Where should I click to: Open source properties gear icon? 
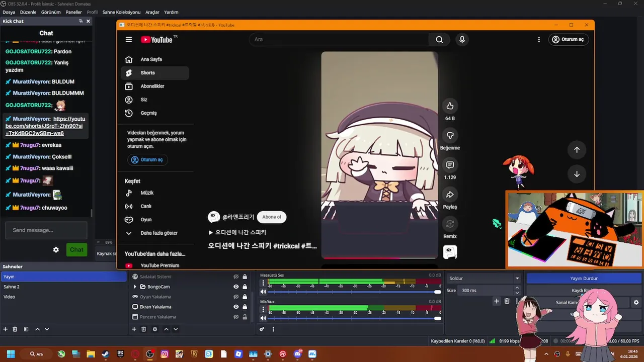point(155,329)
